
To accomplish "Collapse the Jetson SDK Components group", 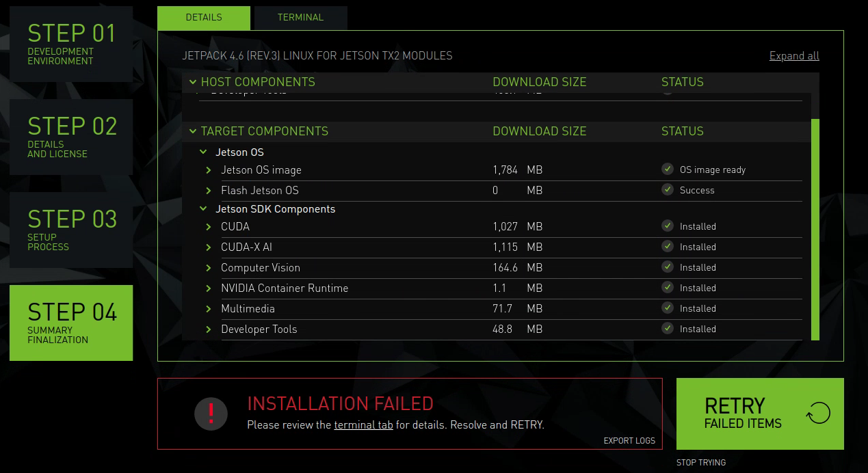I will (x=203, y=209).
